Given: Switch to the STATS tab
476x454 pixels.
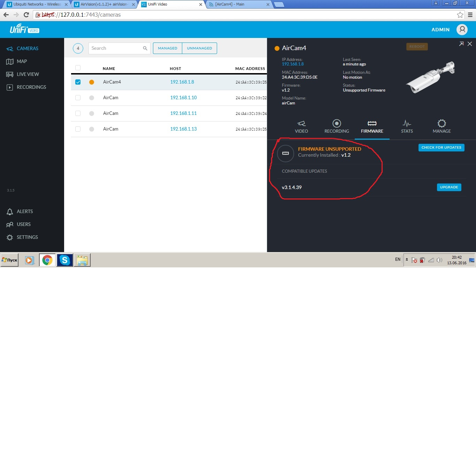Looking at the screenshot, I should 407,127.
